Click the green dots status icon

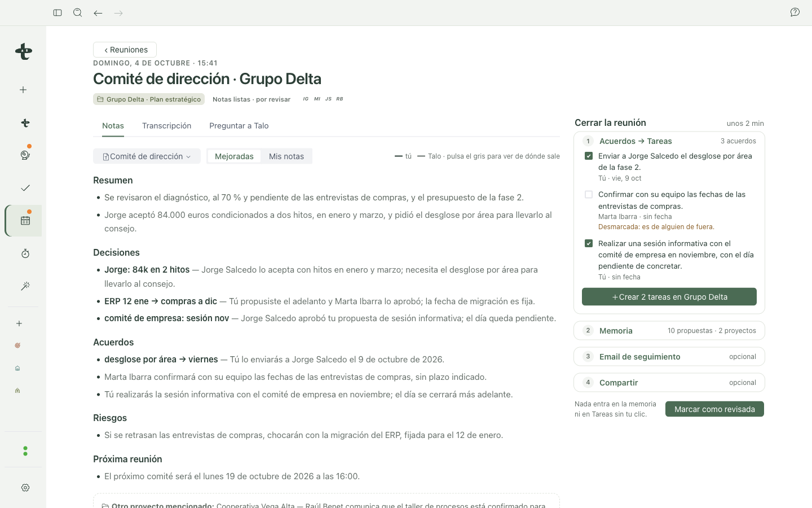pos(25,451)
